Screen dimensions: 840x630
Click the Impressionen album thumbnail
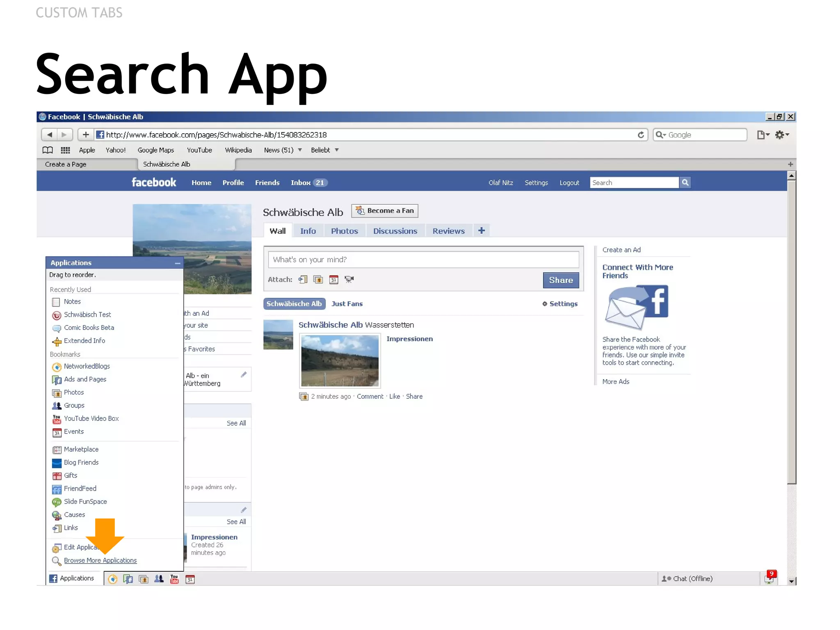point(340,361)
